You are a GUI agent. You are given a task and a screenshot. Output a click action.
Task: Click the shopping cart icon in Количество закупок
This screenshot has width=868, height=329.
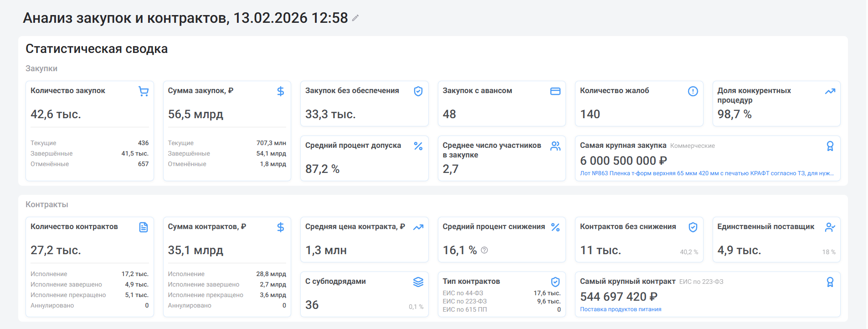pyautogui.click(x=144, y=91)
